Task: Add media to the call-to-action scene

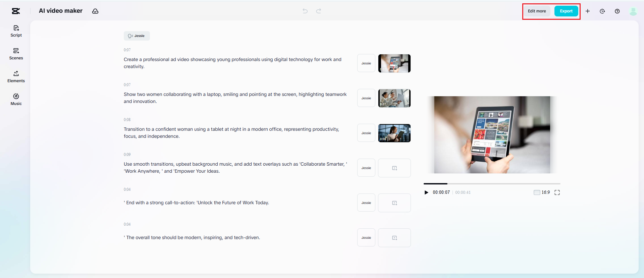Action: (x=394, y=203)
